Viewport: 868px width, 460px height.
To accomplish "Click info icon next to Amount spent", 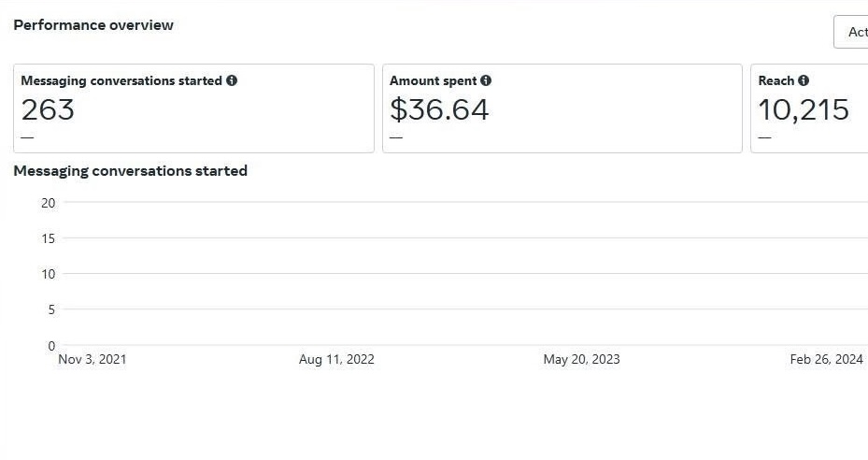I will click(x=486, y=80).
